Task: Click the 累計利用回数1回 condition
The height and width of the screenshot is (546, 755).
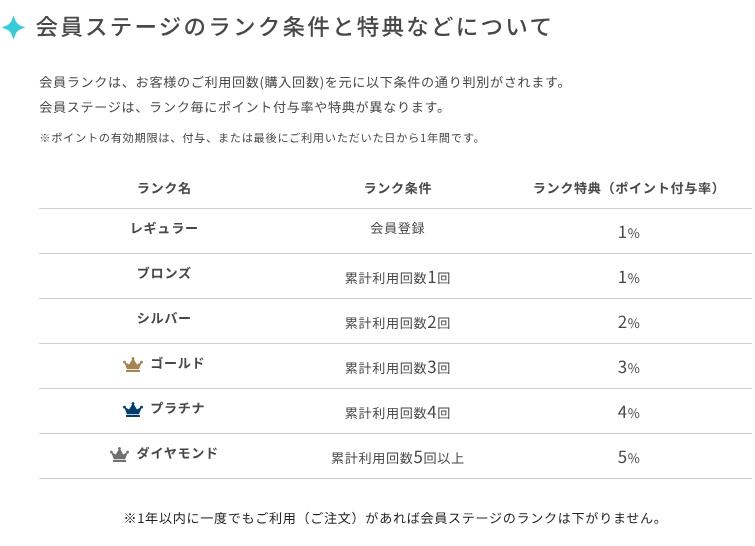Action: pos(397,277)
